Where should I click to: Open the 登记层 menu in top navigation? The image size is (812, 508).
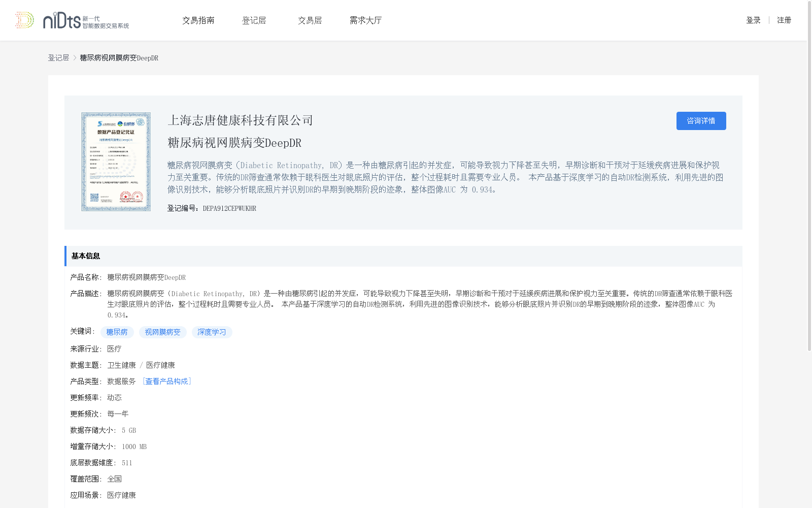(x=254, y=20)
